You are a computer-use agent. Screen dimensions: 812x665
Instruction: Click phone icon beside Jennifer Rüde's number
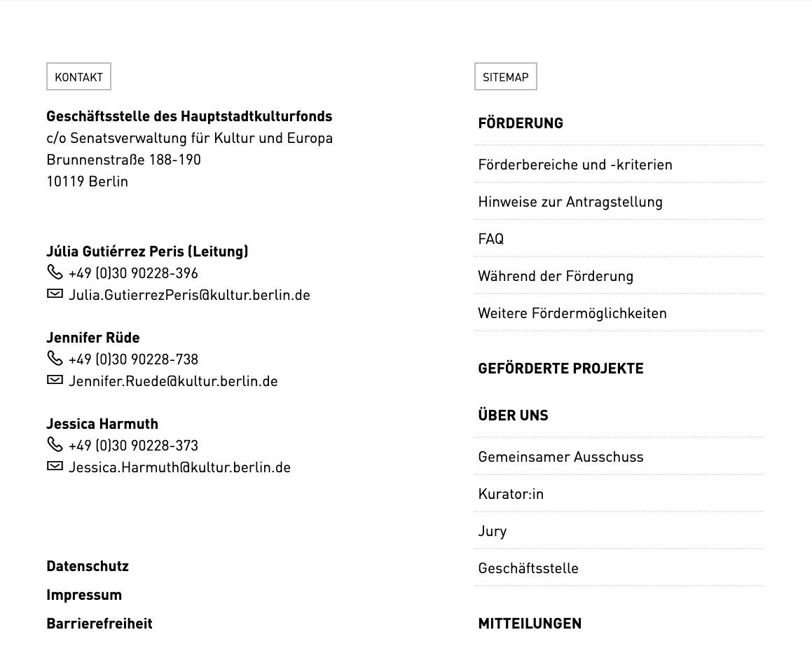[55, 358]
